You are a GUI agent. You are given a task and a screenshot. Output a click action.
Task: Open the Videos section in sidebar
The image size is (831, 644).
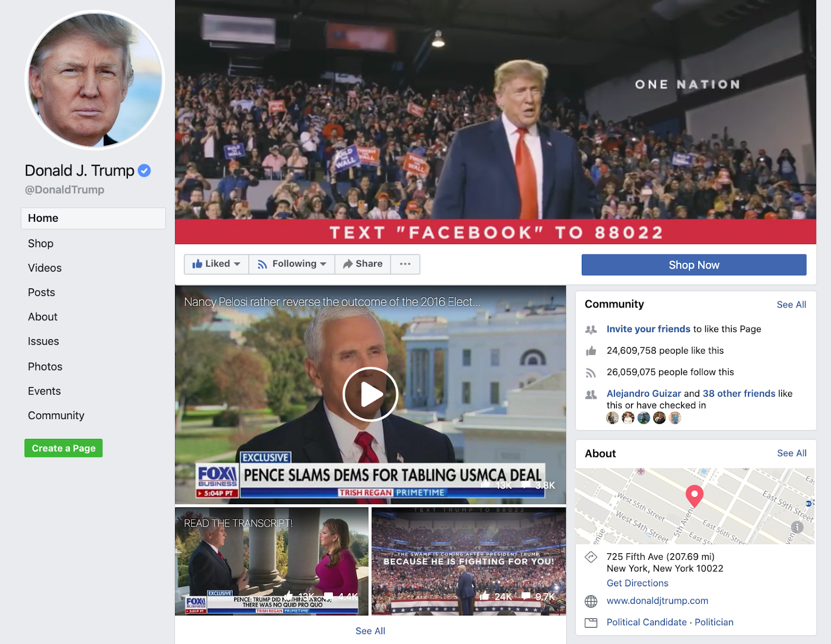coord(45,268)
